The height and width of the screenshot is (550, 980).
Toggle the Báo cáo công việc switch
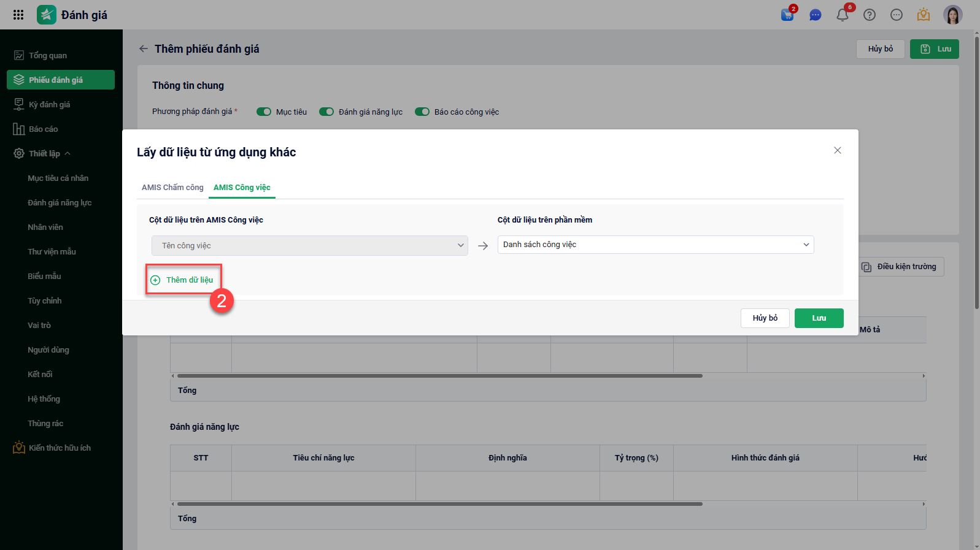tap(422, 112)
